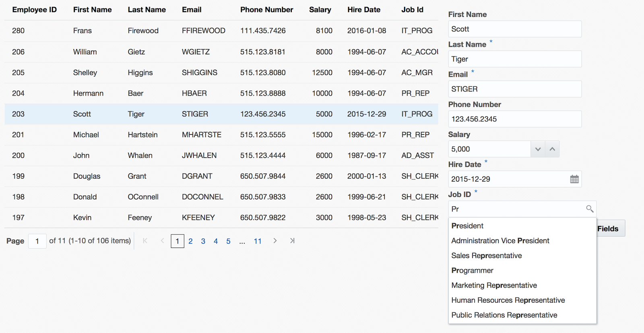Select President in the suggestion list

click(x=467, y=226)
